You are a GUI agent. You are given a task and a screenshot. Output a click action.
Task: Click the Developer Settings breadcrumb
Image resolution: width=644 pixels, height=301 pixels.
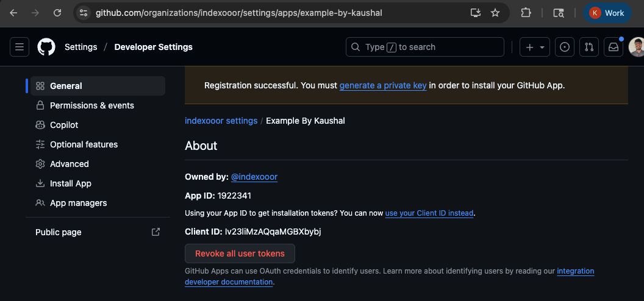click(x=153, y=47)
